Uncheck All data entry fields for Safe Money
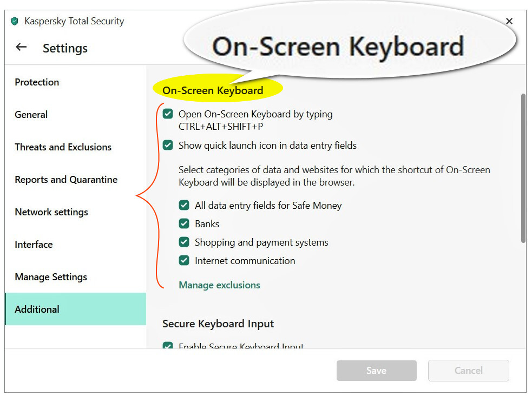The height and width of the screenshot is (402, 532). 184,205
